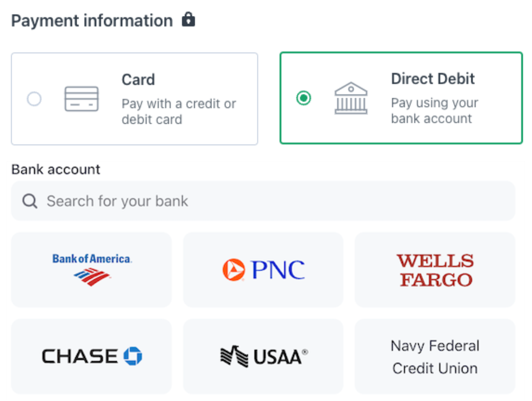Click the orange PNC triangle logo
532x401 pixels.
point(233,269)
